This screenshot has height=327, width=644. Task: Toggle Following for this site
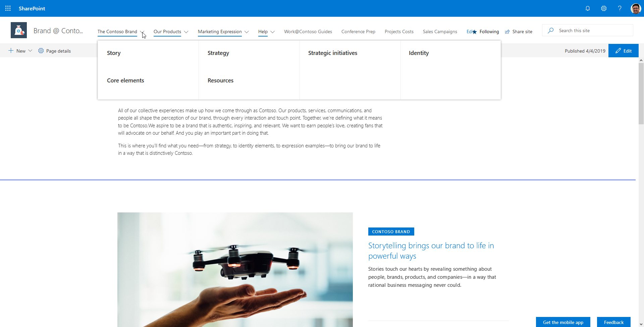(486, 31)
